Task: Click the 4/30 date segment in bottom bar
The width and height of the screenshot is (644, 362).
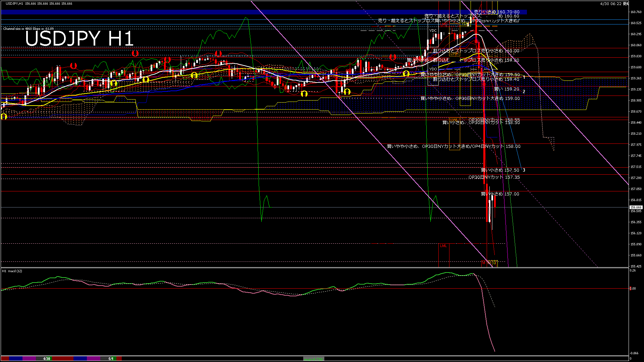Action: pyautogui.click(x=47, y=359)
